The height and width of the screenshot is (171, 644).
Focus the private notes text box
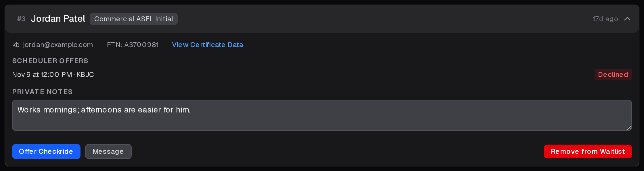coord(322,115)
